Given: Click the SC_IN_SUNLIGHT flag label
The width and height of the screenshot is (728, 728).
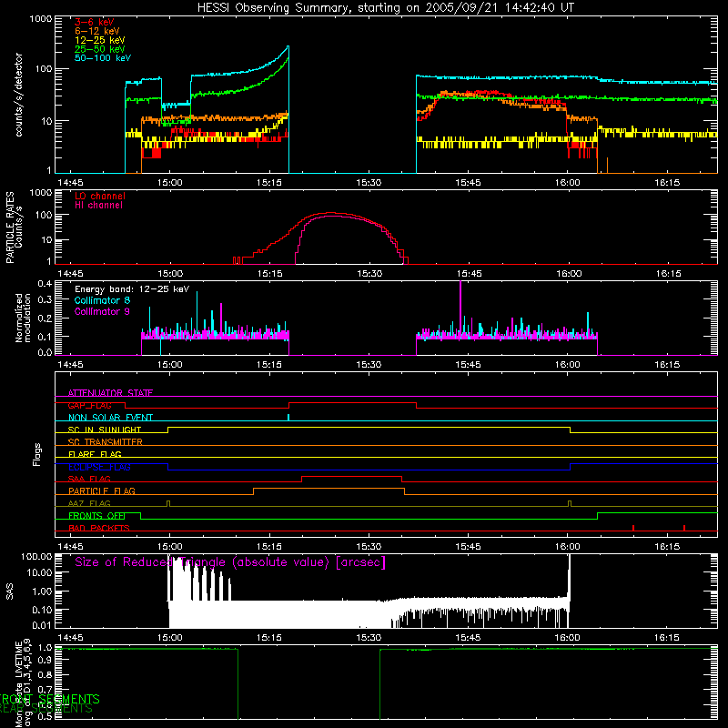Looking at the screenshot, I should click(x=105, y=430).
